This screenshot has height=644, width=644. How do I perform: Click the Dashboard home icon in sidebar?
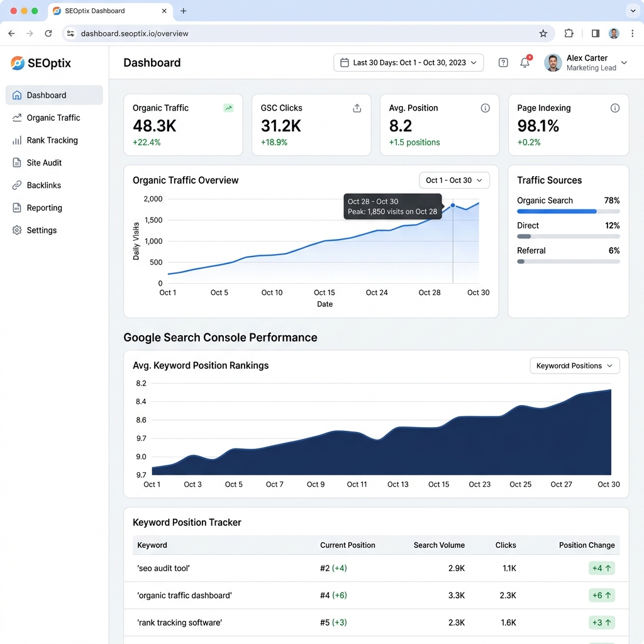pyautogui.click(x=17, y=95)
